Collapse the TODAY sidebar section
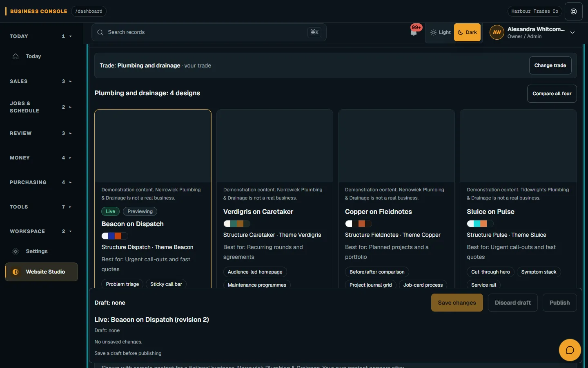Screen dimensions: 588x368 [x=41, y=36]
